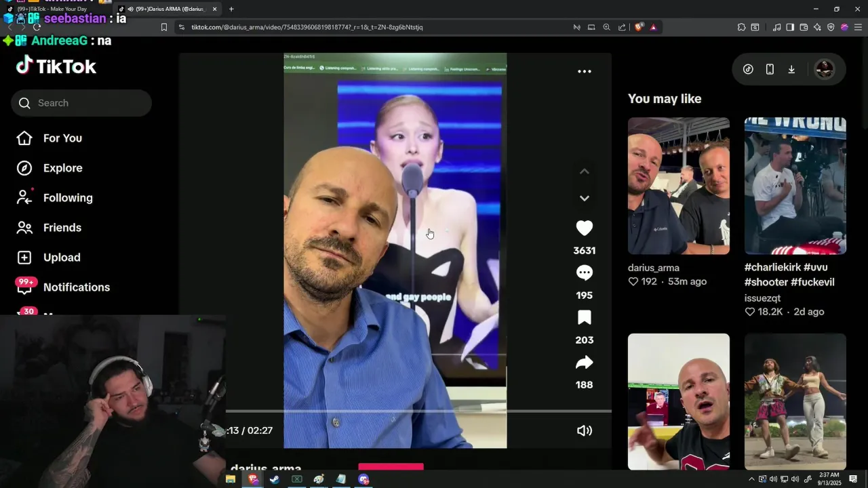Screen dimensions: 868x488
Task: Save video with the bookmark icon
Action: pyautogui.click(x=584, y=318)
